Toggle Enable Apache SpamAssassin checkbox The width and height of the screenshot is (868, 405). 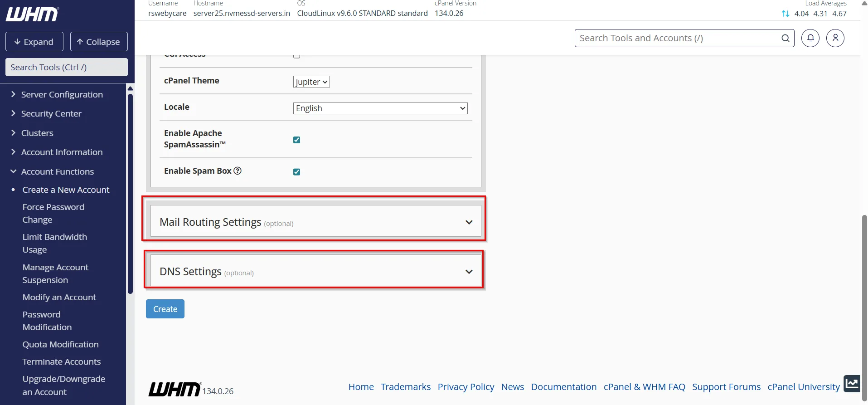click(296, 140)
